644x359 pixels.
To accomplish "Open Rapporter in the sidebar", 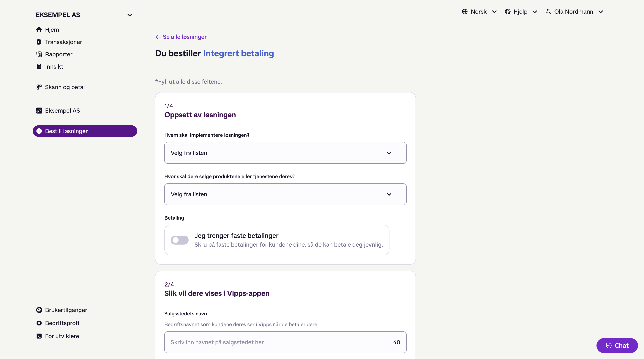I will click(85, 54).
